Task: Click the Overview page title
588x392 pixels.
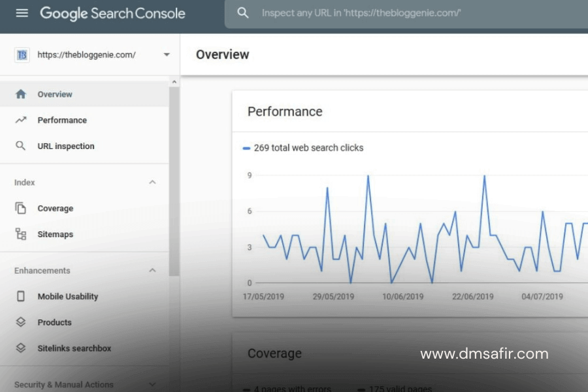Action: 222,54
